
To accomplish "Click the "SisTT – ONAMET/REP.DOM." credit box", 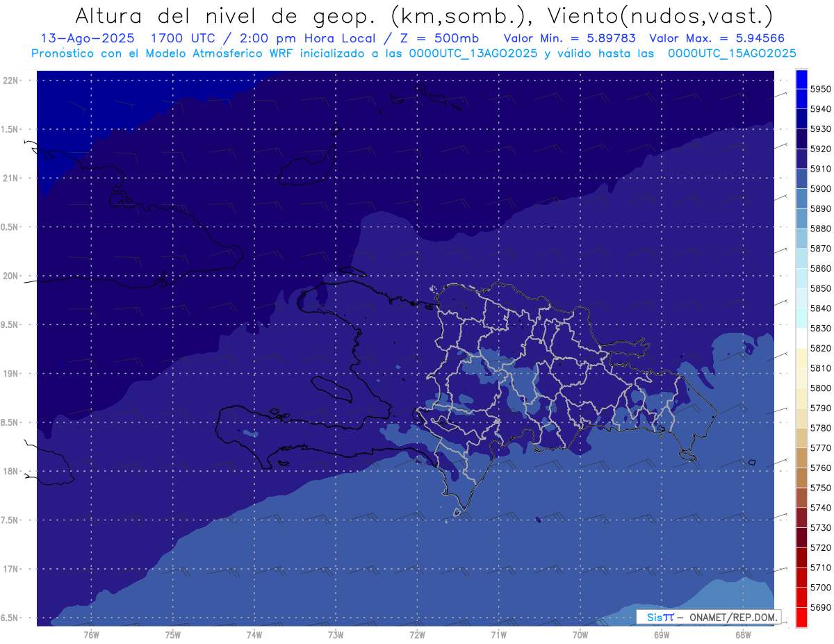I will (x=708, y=617).
